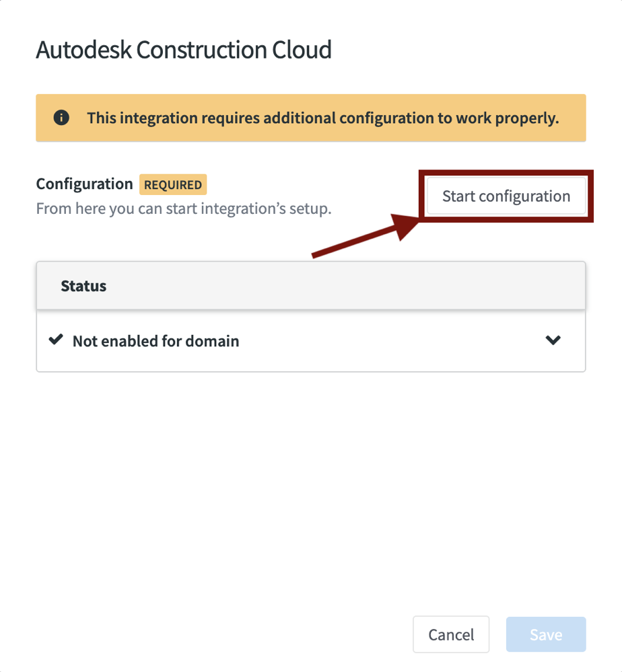622x672 pixels.
Task: Expand the "Not enabled for domain" chevron
Action: (x=553, y=340)
